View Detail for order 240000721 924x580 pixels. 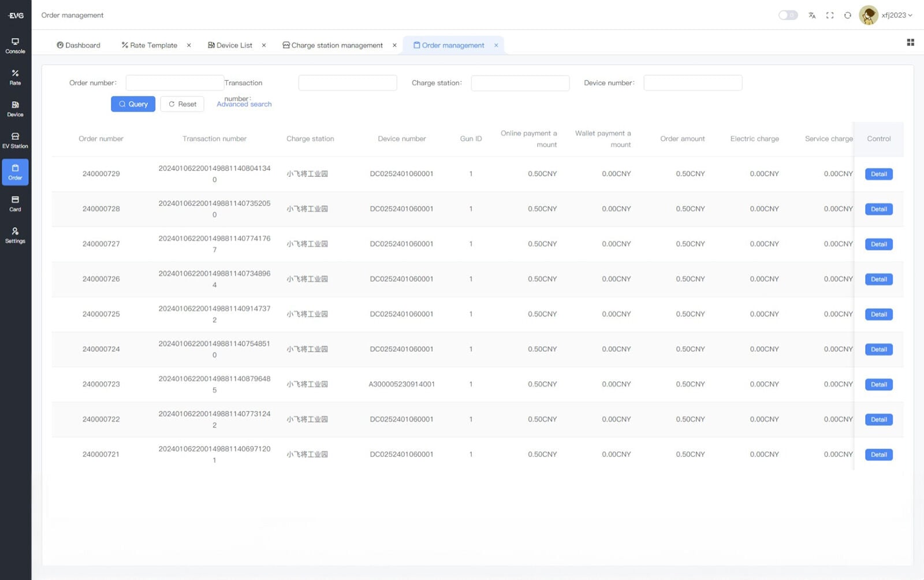878,455
